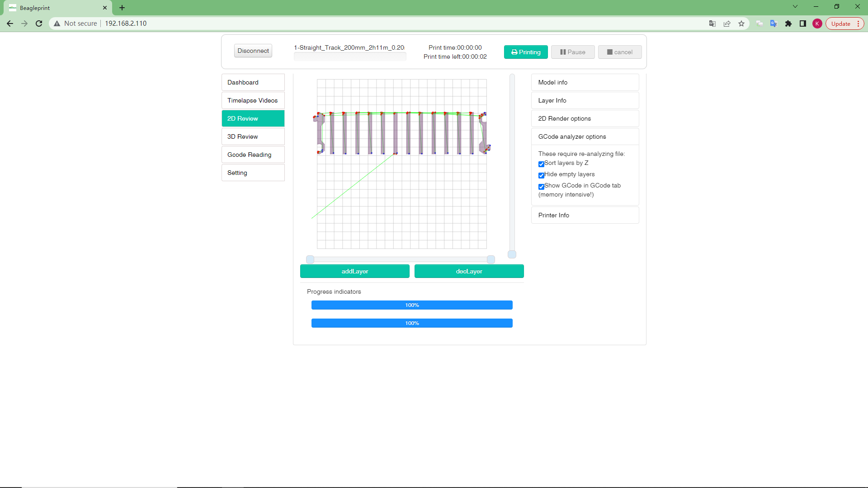
Task: Click the Disconnect button
Action: coord(253,51)
